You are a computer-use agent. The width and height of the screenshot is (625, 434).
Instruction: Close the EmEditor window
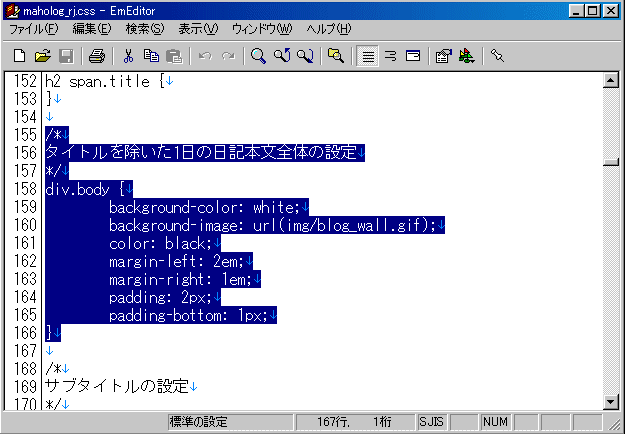pyautogui.click(x=610, y=11)
